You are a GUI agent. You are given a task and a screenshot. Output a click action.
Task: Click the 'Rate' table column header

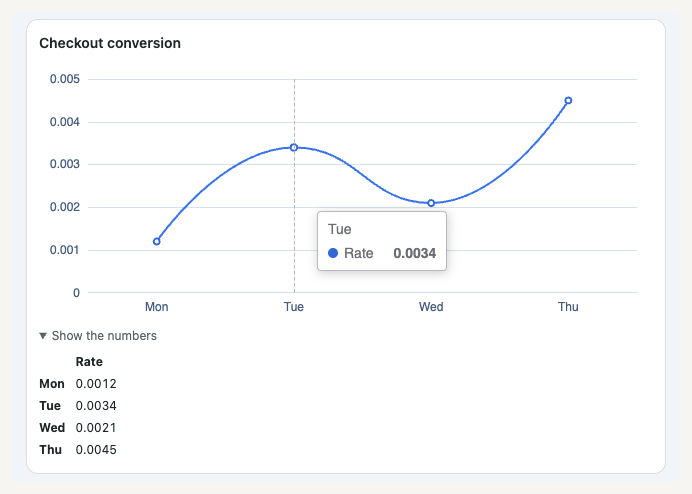(89, 362)
